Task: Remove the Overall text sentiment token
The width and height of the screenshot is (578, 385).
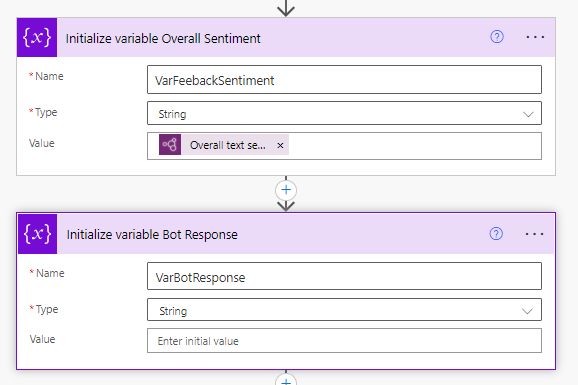Action: [280, 145]
